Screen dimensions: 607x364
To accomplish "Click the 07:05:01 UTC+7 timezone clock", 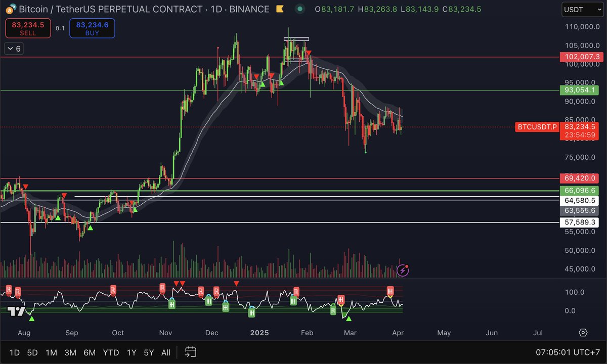I will pos(569,352).
